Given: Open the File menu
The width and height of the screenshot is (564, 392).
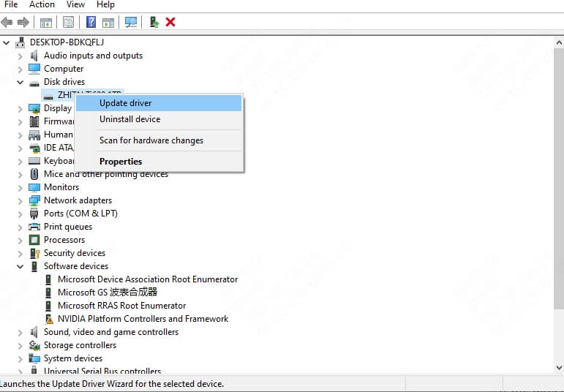Looking at the screenshot, I should point(11,4).
